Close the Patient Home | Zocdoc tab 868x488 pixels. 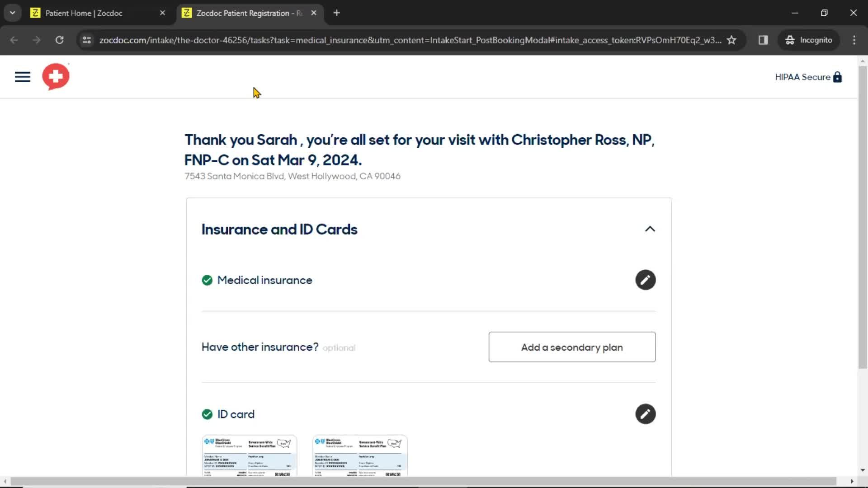click(x=163, y=13)
